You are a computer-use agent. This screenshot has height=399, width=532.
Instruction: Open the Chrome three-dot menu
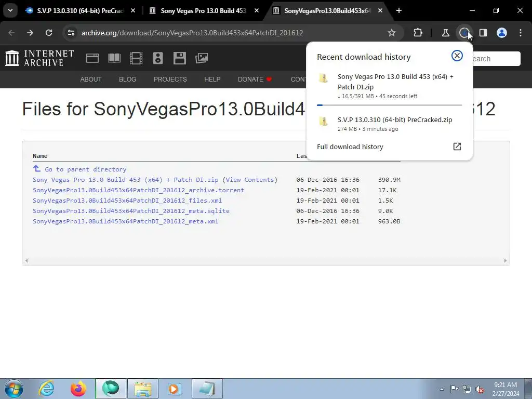(521, 33)
